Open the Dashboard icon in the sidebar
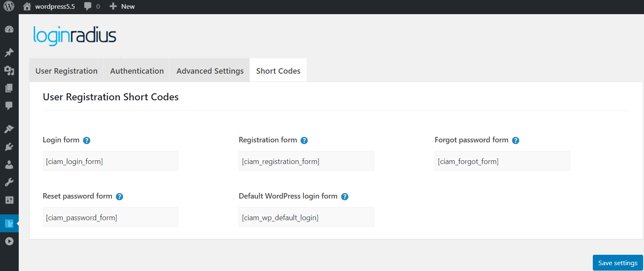Image resolution: width=644 pixels, height=271 pixels. 9,29
